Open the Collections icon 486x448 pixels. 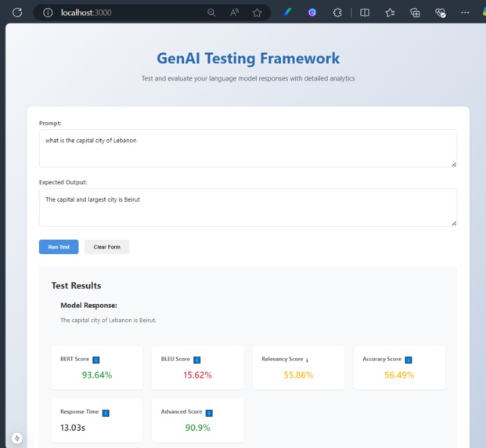(x=415, y=13)
